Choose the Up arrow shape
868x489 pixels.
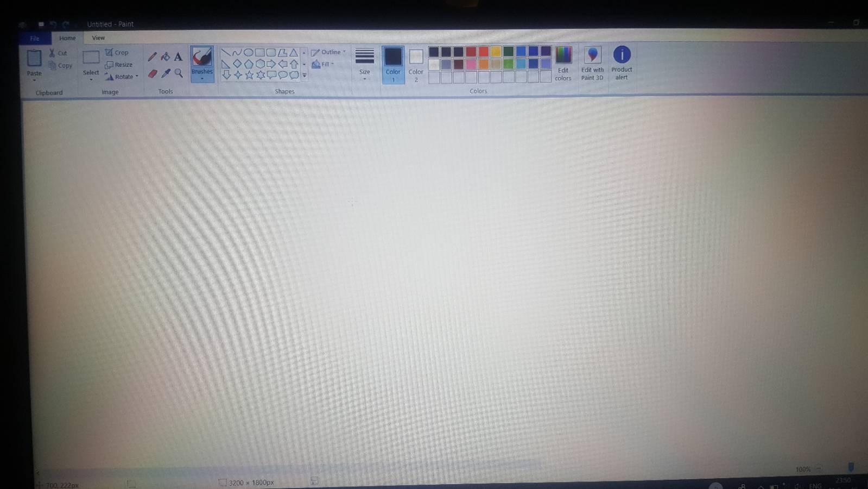point(294,64)
